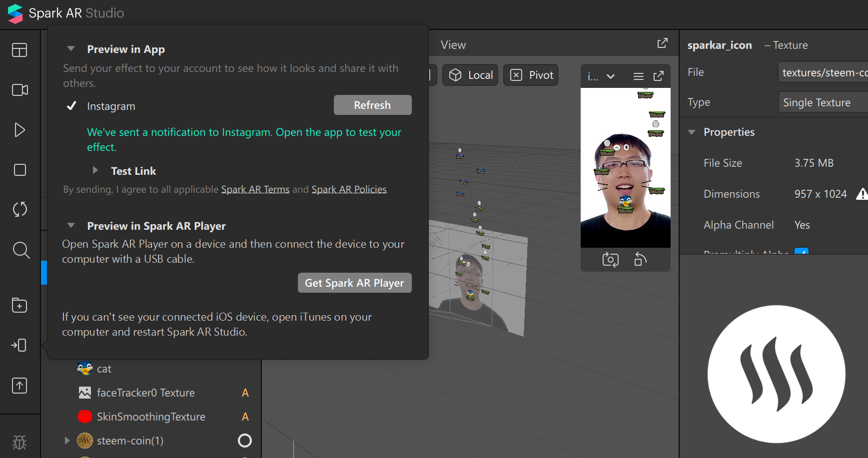Pop out the viewport with expand icon
Image resolution: width=868 pixels, height=458 pixels.
662,43
